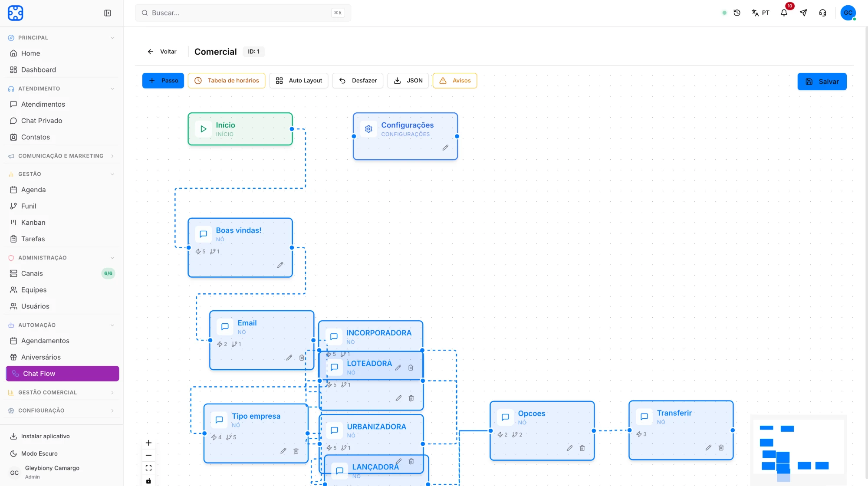Viewport: 868px width, 486px height.
Task: Click the minimap overview of the flow
Action: 799,450
